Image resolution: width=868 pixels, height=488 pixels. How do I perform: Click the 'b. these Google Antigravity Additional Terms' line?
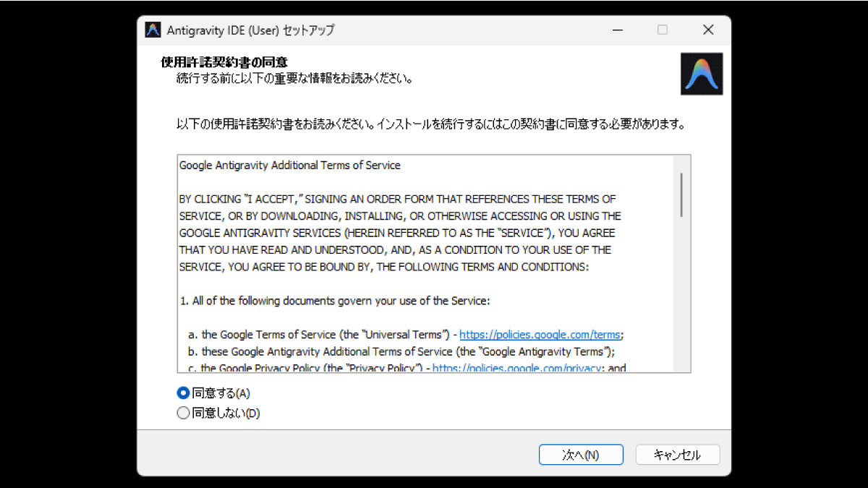[401, 351]
